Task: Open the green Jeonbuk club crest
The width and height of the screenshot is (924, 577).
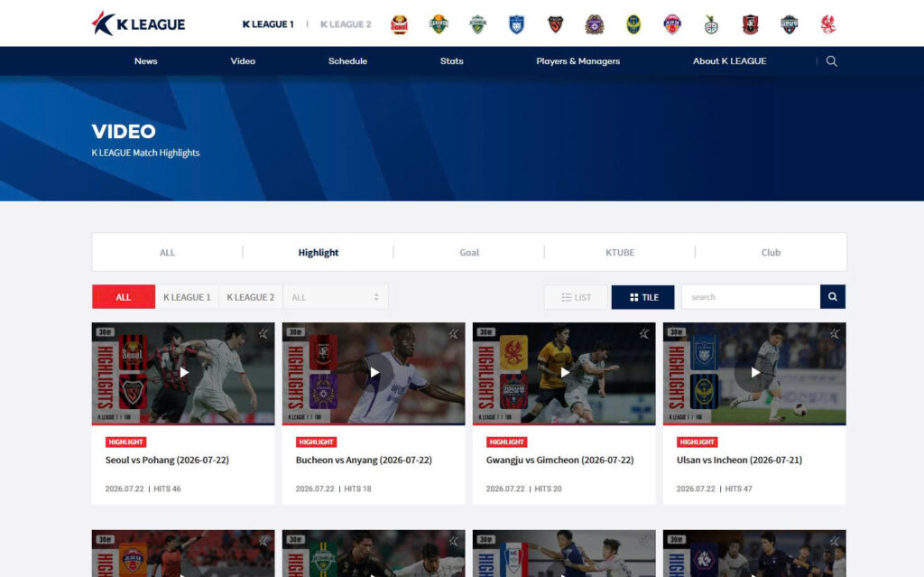Action: point(477,24)
